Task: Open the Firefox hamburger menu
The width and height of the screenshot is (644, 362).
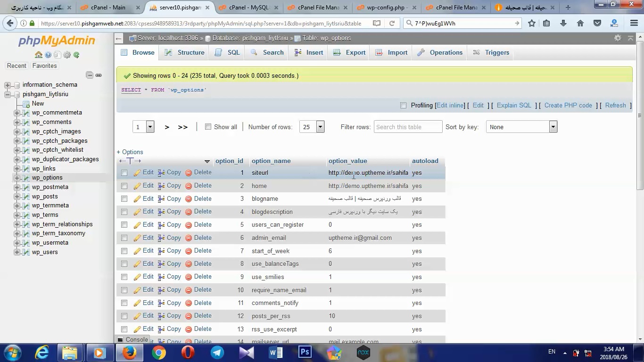Action: 634,23
